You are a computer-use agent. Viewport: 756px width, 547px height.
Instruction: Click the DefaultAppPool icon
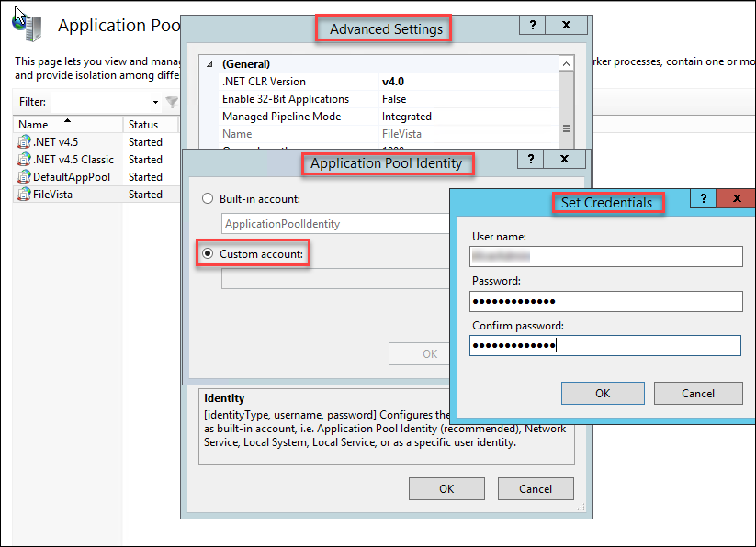pyautogui.click(x=24, y=177)
